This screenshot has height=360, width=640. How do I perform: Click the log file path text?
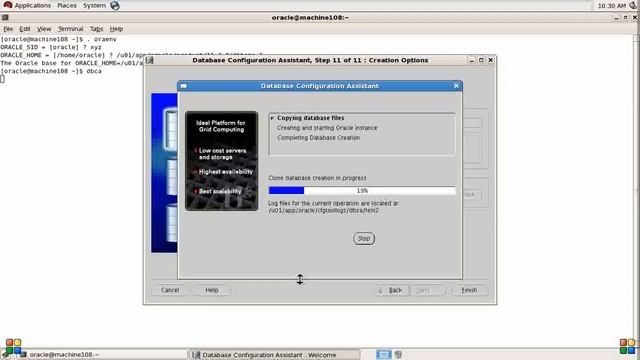(323, 211)
